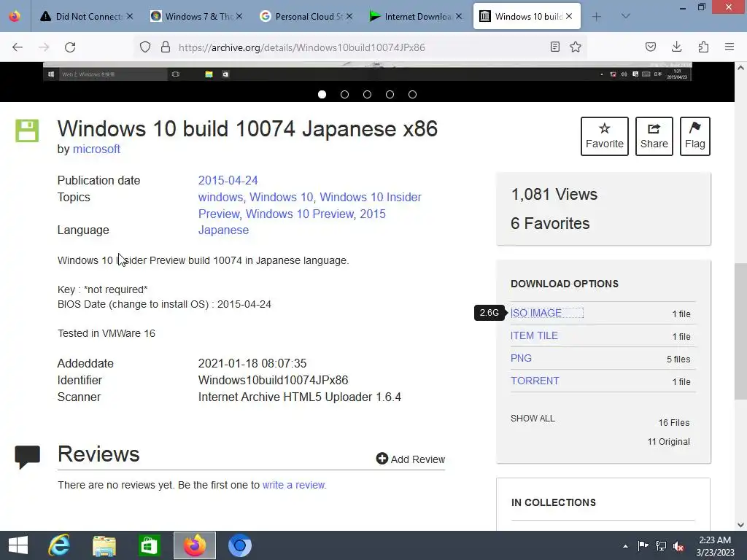Go back using the browser back arrow

[x=18, y=47]
